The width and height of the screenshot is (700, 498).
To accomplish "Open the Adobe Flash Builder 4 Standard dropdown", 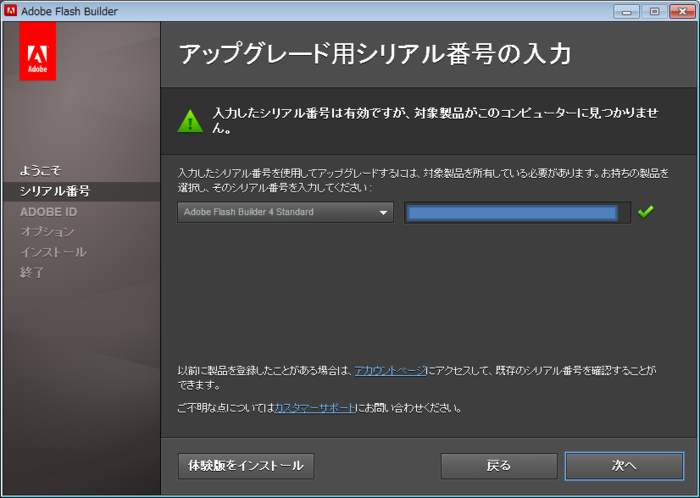I will point(285,212).
